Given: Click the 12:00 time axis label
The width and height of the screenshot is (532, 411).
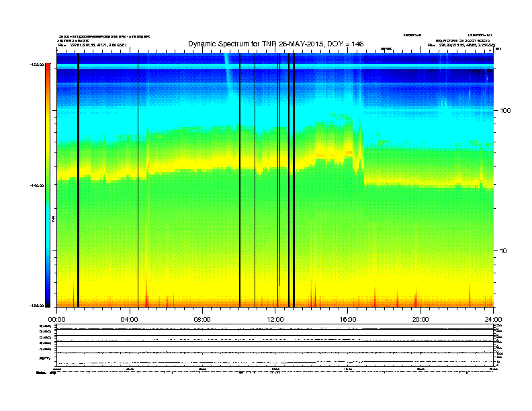Looking at the screenshot, I should (275, 320).
